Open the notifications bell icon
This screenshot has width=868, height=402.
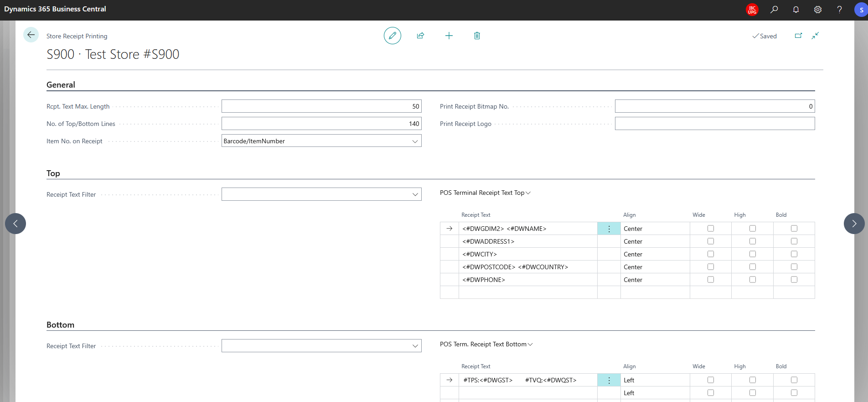[796, 10]
